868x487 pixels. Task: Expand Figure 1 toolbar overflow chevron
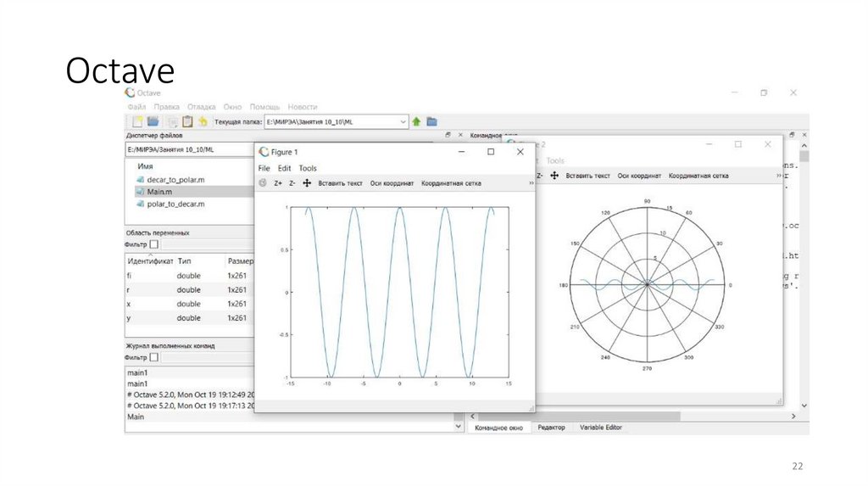(x=531, y=182)
